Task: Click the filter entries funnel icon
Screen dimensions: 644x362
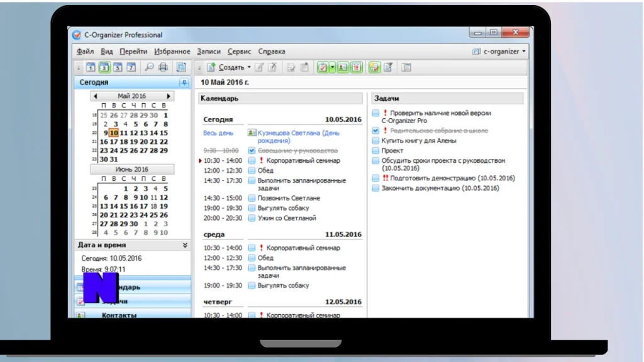Action: 388,67
